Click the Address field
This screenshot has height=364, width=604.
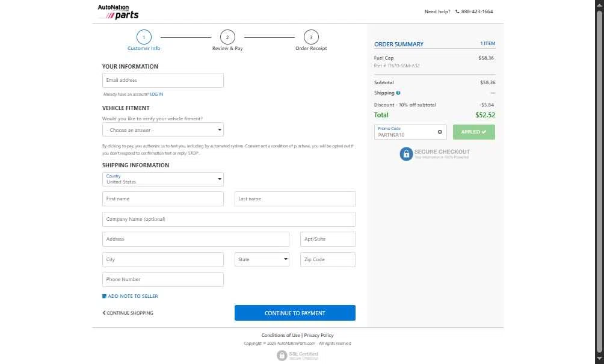(x=196, y=239)
